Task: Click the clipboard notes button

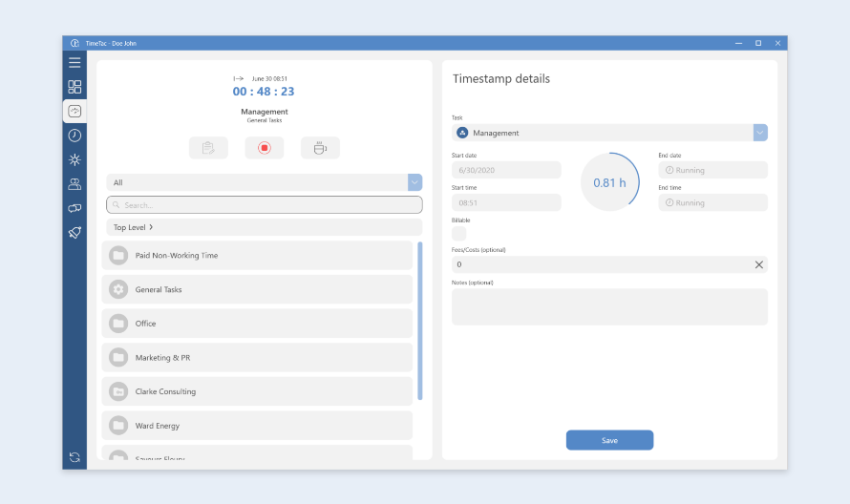Action: [208, 148]
